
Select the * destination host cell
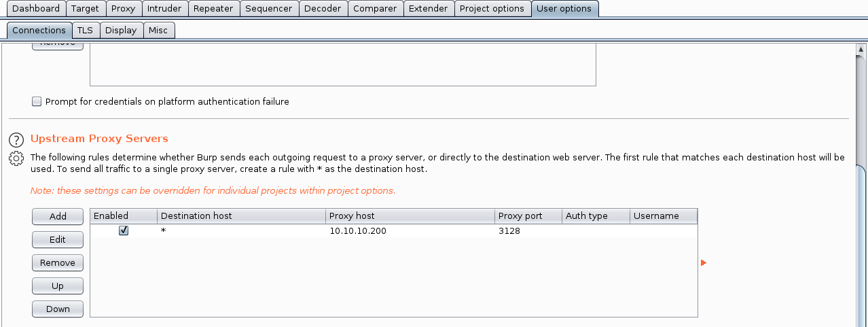click(241, 231)
